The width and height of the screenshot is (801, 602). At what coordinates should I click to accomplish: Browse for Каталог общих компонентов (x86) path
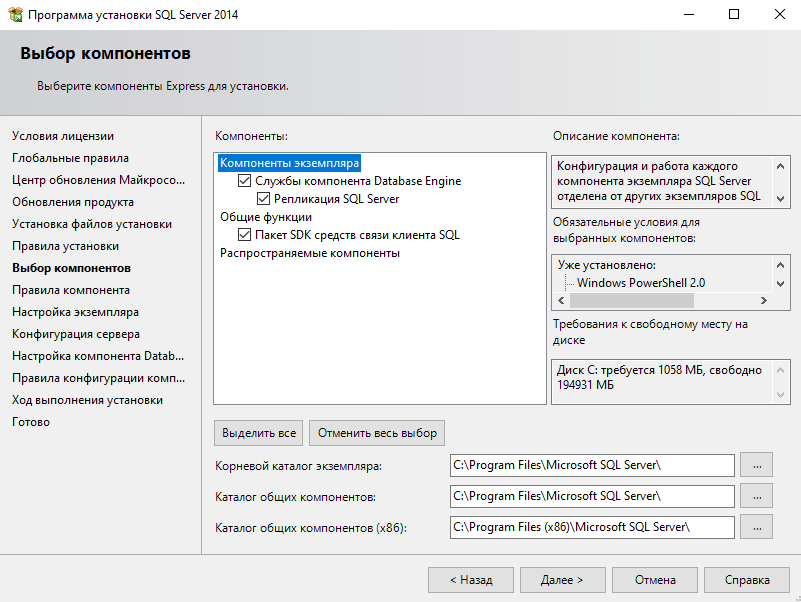pos(757,527)
